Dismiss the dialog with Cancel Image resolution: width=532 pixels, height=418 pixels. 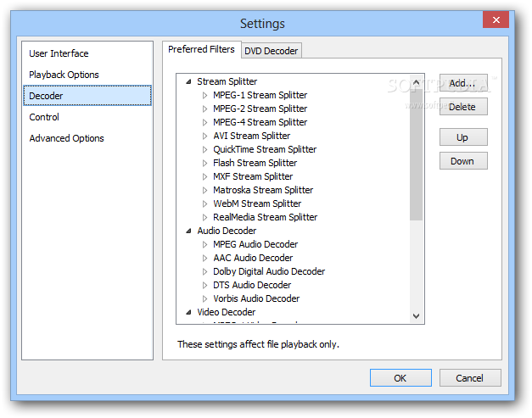point(470,377)
